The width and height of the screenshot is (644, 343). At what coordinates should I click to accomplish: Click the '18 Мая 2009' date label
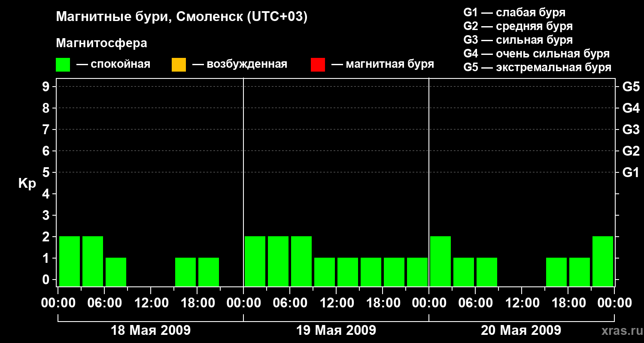click(x=151, y=331)
